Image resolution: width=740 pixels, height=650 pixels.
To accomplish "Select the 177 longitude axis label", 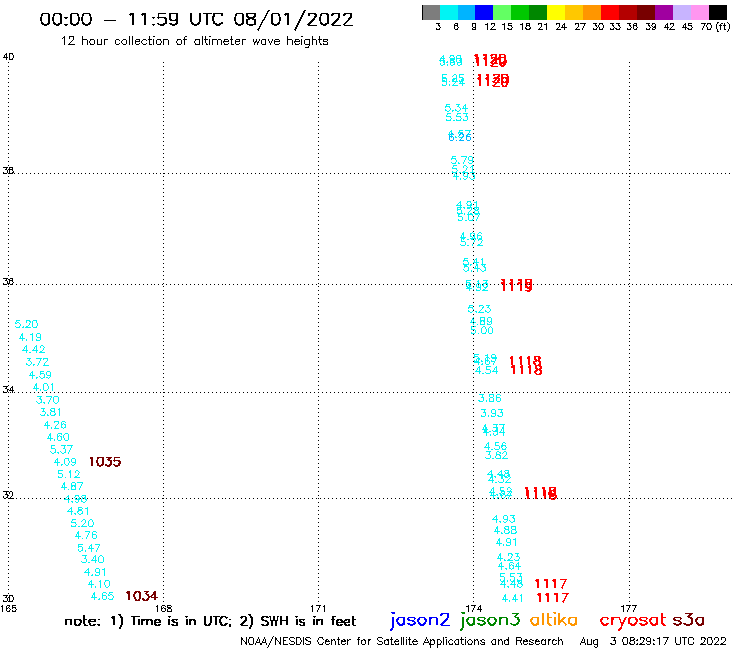I will pyautogui.click(x=629, y=608).
